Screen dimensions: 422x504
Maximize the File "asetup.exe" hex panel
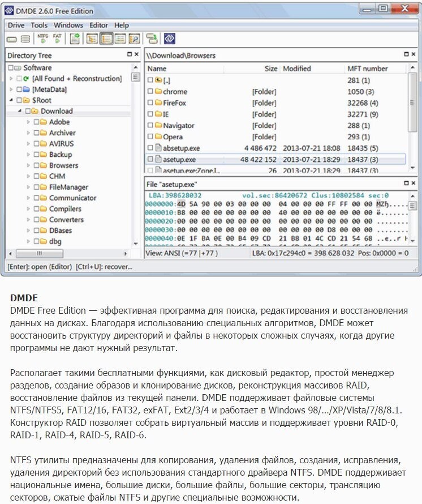[x=406, y=183]
